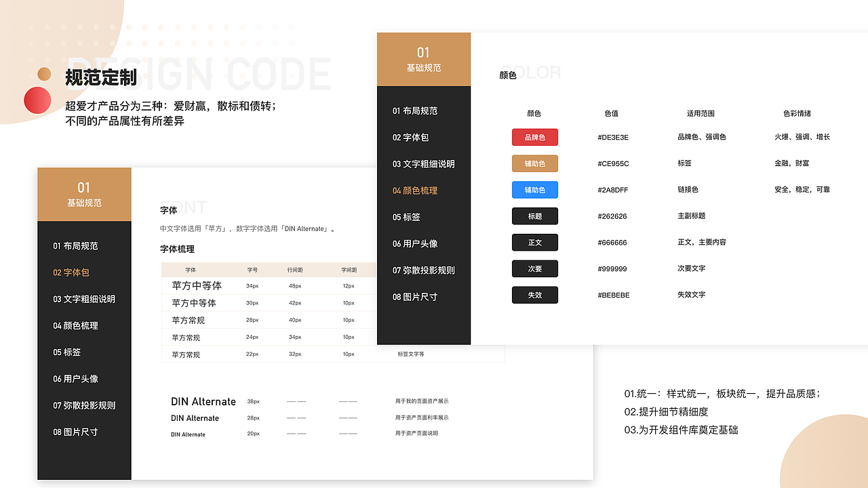Pick the dark 标题 swatch
The height and width of the screenshot is (488, 868).
pos(534,216)
